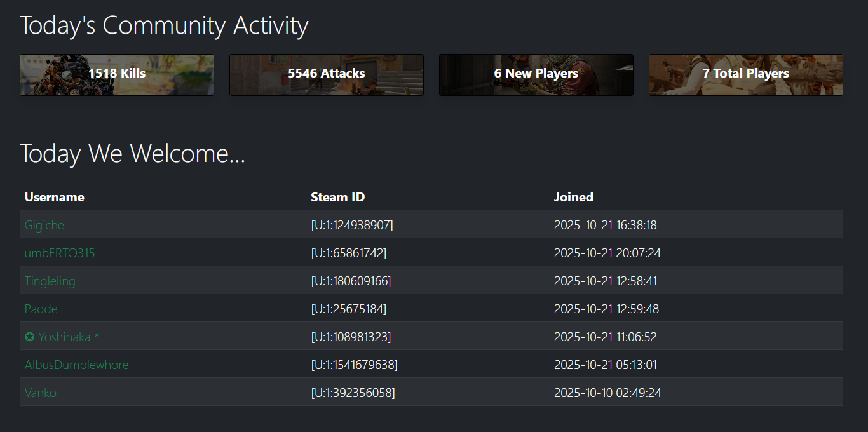Open the 6 New Players card
This screenshot has width=868, height=432.
pos(536,74)
